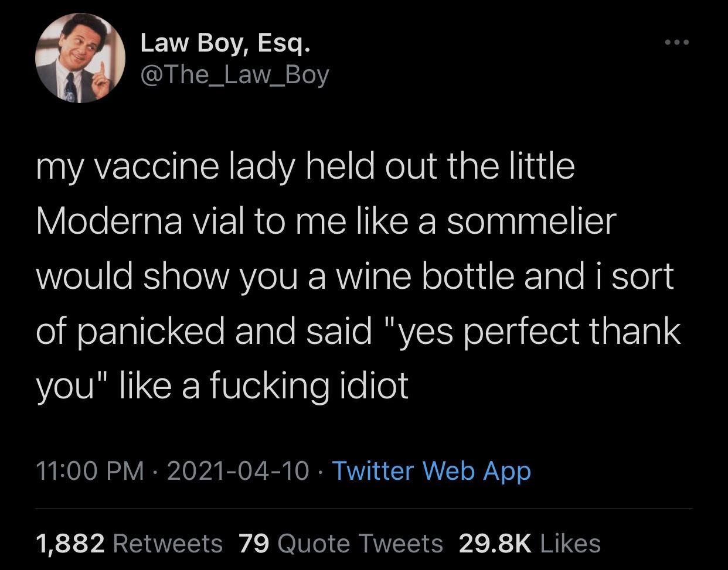Click the 2021-04-10 date
Image resolution: width=728 pixels, height=570 pixels.
(x=238, y=470)
